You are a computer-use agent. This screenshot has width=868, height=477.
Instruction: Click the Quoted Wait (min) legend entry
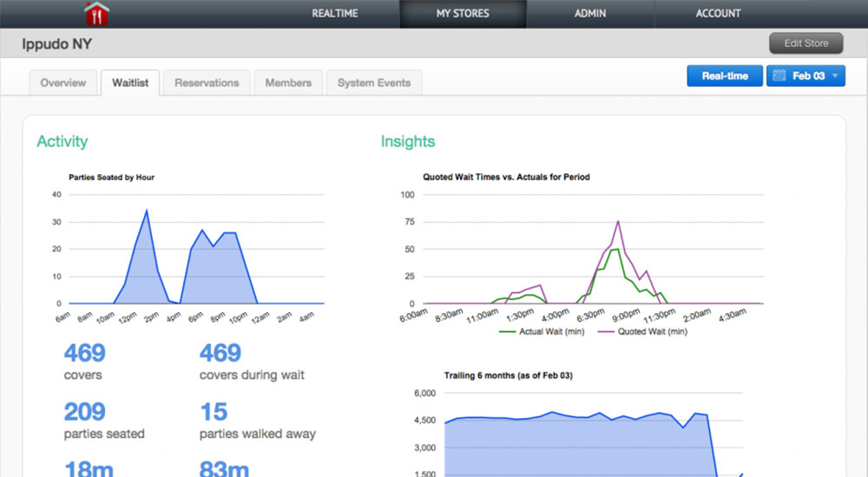pos(642,331)
